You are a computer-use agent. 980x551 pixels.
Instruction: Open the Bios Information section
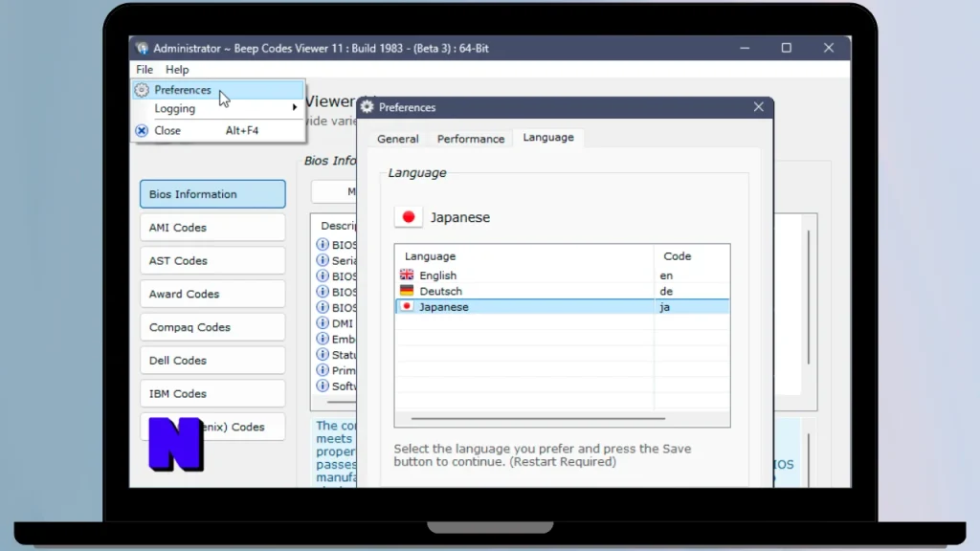tap(212, 194)
